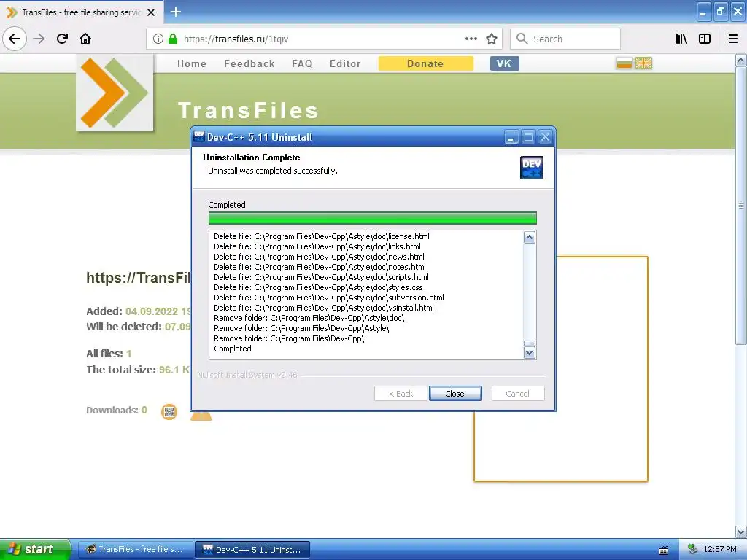
Task: Open the Feedback page
Action: (x=249, y=63)
